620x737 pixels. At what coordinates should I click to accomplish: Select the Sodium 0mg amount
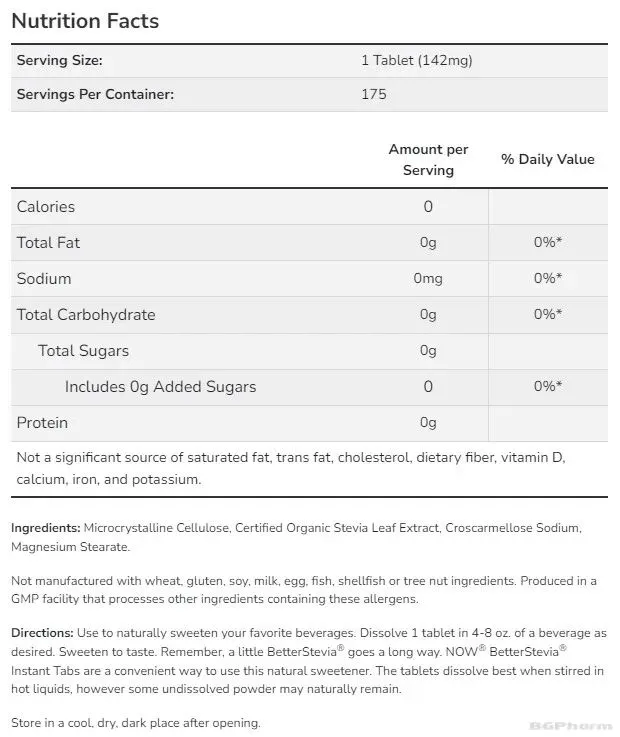pos(428,279)
